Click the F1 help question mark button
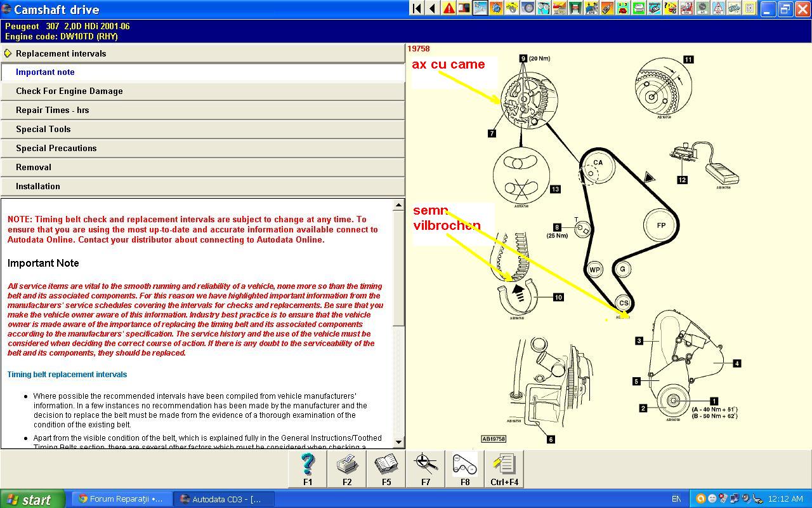The height and width of the screenshot is (508, 812). click(308, 469)
